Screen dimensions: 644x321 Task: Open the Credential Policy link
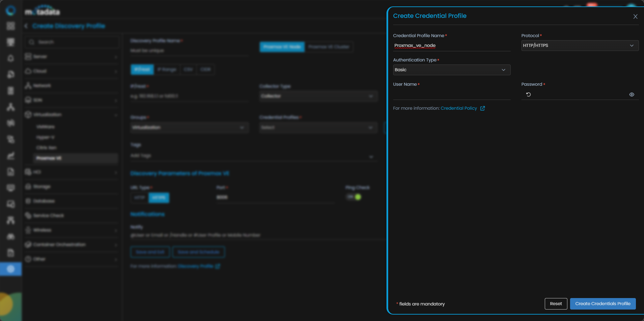[x=458, y=108]
